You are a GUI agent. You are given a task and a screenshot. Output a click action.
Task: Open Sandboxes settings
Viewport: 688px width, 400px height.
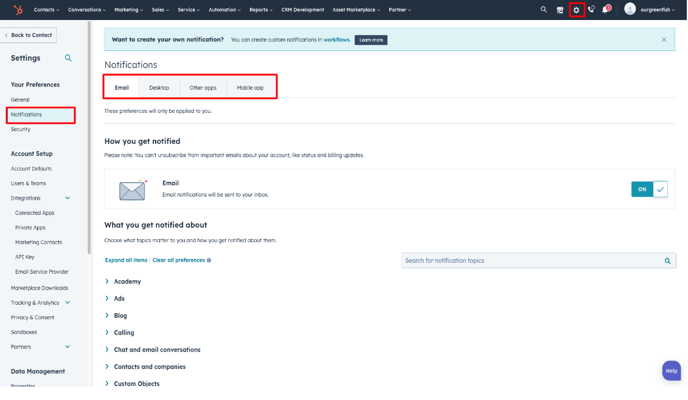24,332
